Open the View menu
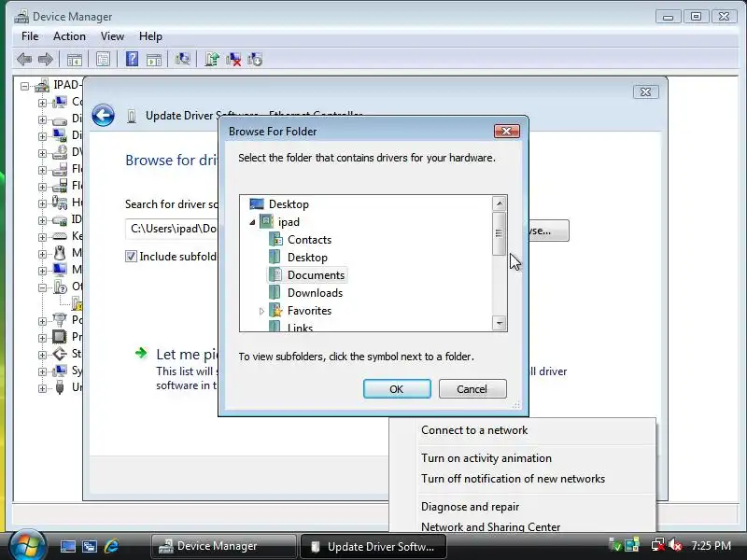The width and height of the screenshot is (747, 560). click(112, 36)
